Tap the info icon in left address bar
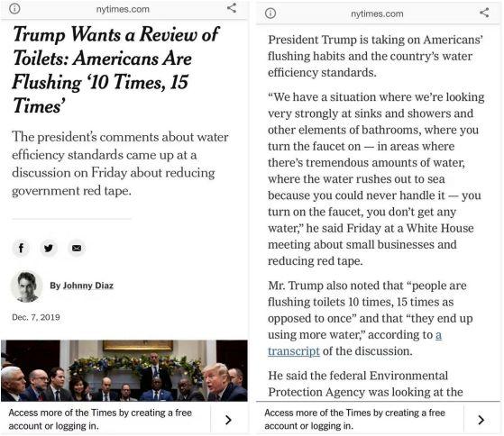Viewport: 504px width, 436px height. coord(14,9)
